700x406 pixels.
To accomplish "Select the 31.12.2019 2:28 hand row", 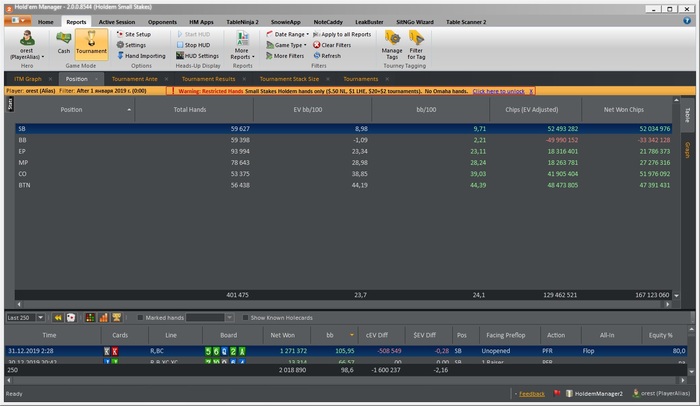I will pos(346,351).
